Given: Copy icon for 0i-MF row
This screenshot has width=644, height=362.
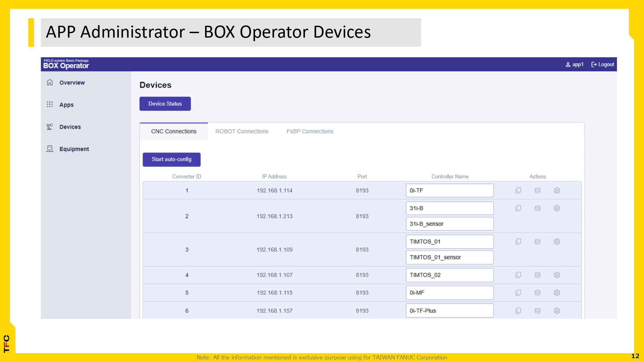Looking at the screenshot, I should pyautogui.click(x=518, y=293).
